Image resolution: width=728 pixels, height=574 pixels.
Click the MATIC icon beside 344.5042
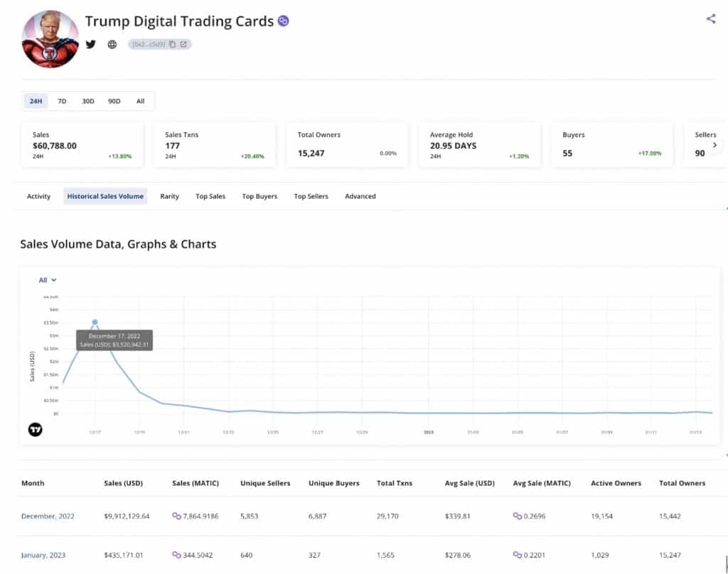176,555
